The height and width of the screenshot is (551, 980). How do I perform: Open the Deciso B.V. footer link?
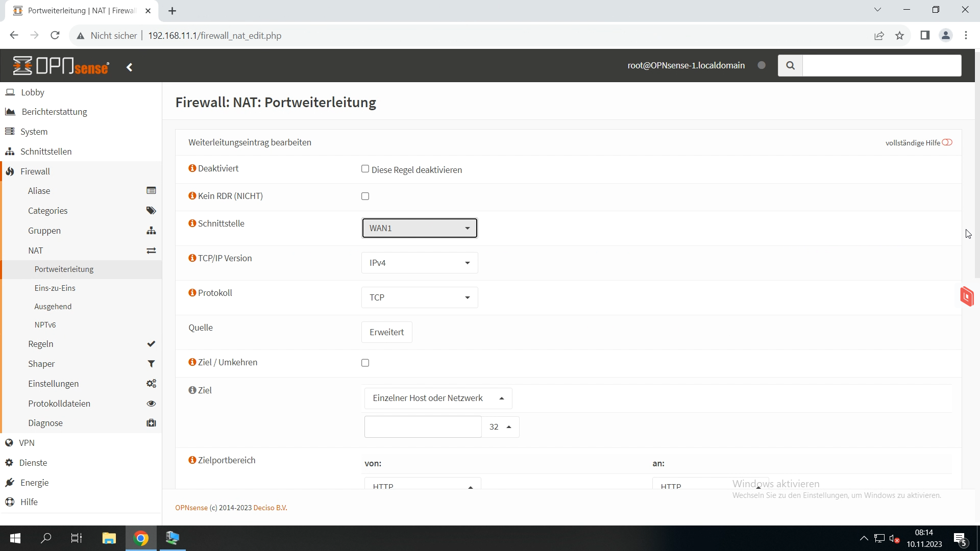(x=270, y=508)
